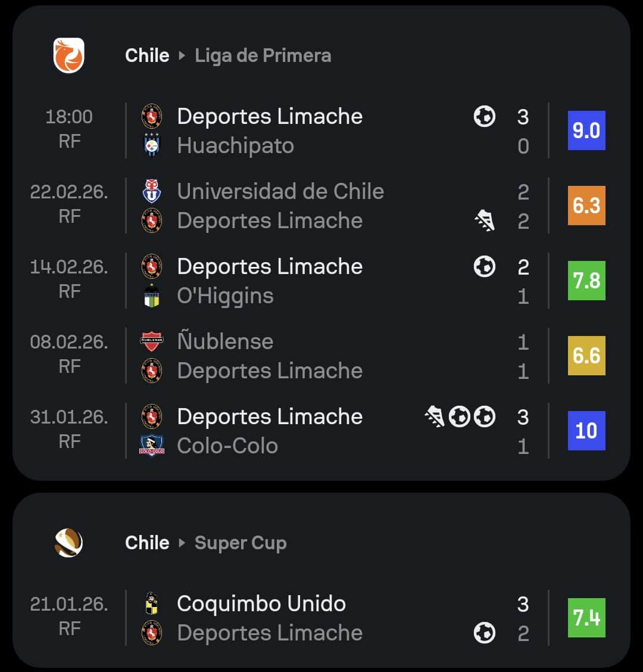Select the blue 10 rating badge
Viewport: 643px width, 672px height.
point(586,430)
